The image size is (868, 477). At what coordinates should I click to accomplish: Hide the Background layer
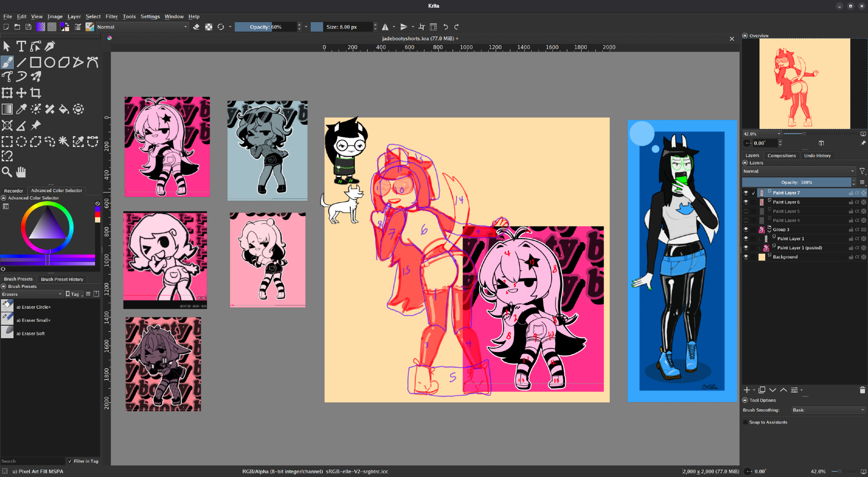point(746,257)
